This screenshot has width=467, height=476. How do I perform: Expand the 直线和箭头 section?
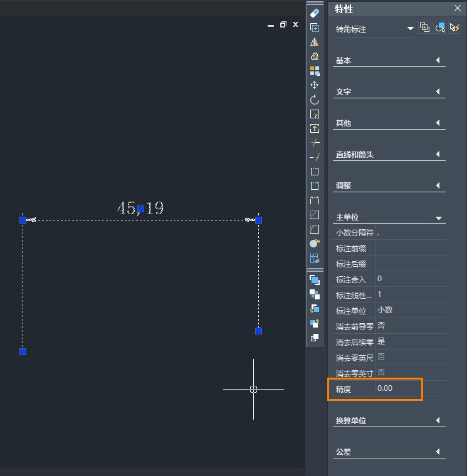(438, 154)
